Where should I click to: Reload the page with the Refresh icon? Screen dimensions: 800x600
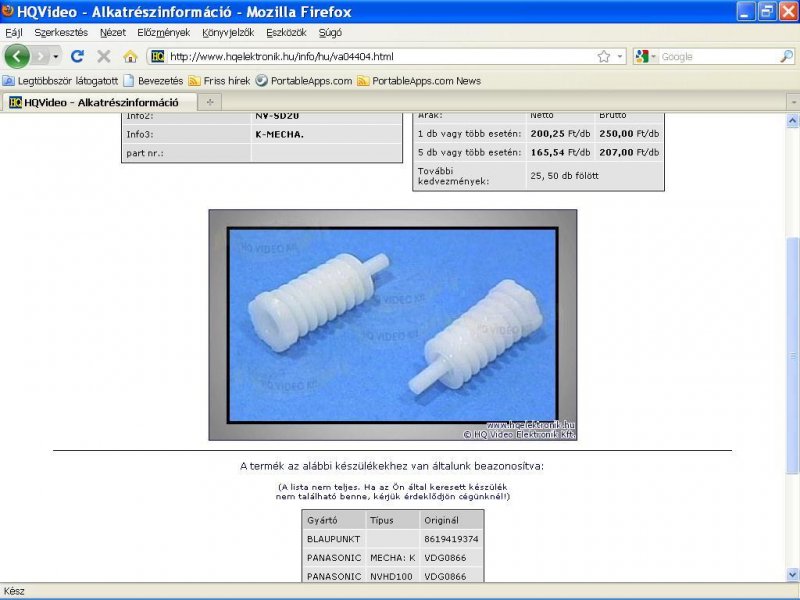click(78, 56)
